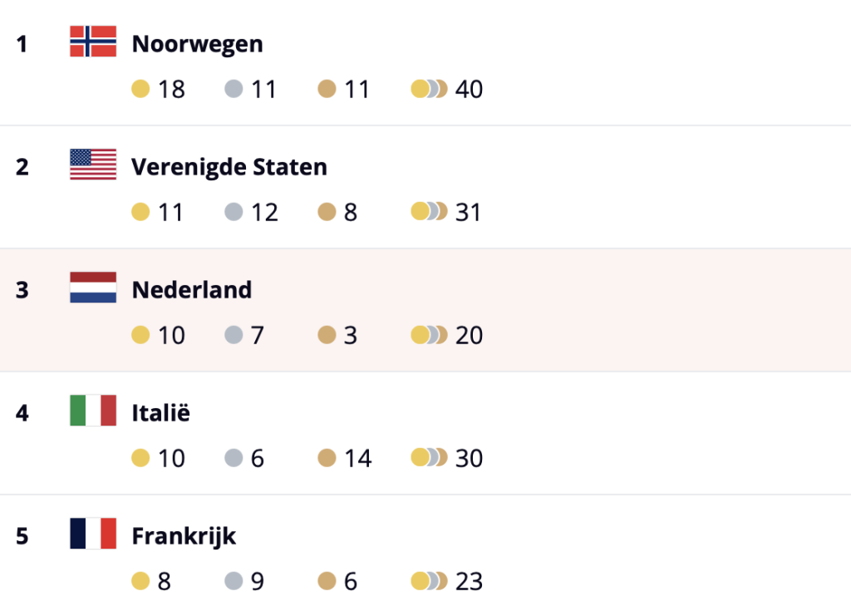Click the Netherlands flag icon
The width and height of the screenshot is (851, 616).
click(93, 288)
